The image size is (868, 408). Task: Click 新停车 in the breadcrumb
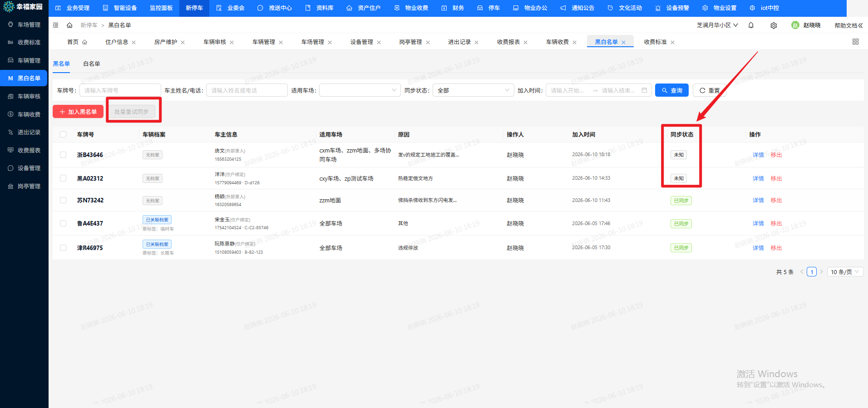(x=89, y=25)
